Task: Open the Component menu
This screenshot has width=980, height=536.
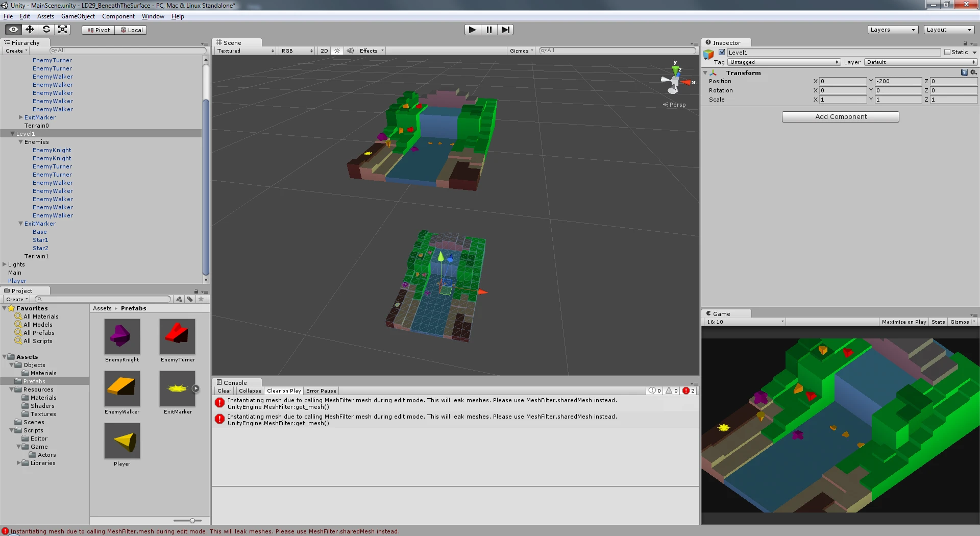Action: [x=118, y=16]
